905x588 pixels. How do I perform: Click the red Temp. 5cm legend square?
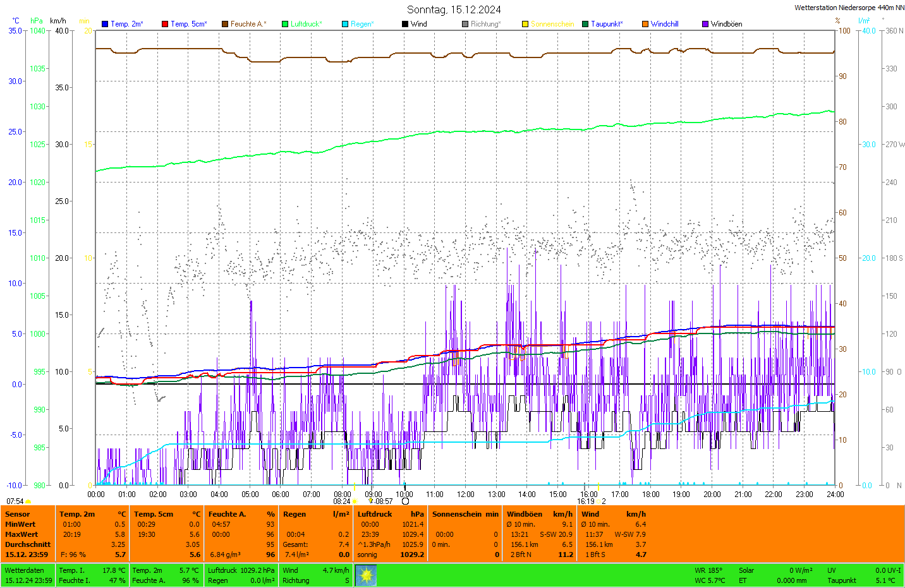(x=165, y=24)
